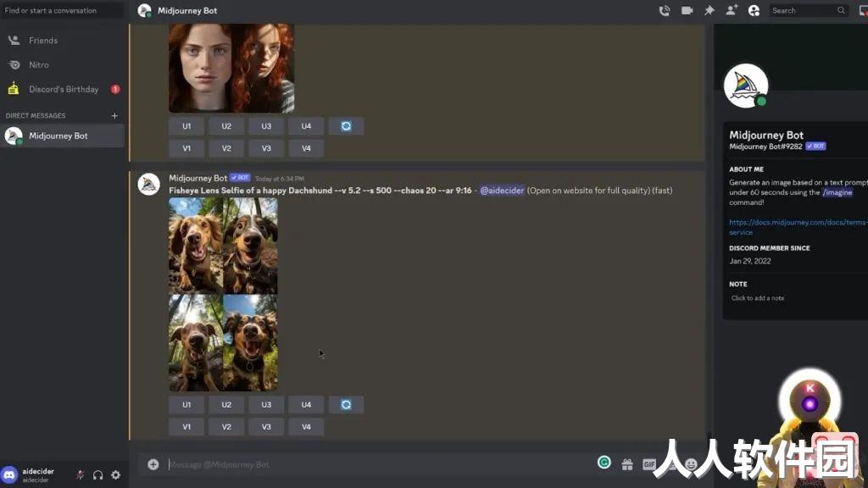
Task: Open Midjourney Bot avatar in Dachshund message
Action: (x=149, y=184)
